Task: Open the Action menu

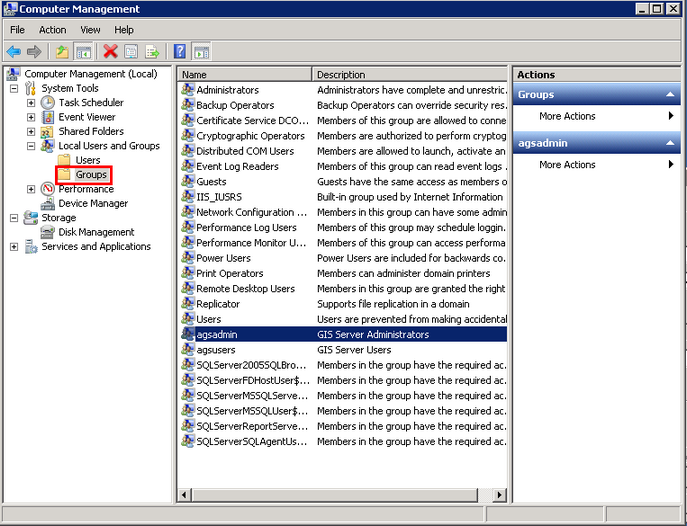Action: pyautogui.click(x=53, y=30)
